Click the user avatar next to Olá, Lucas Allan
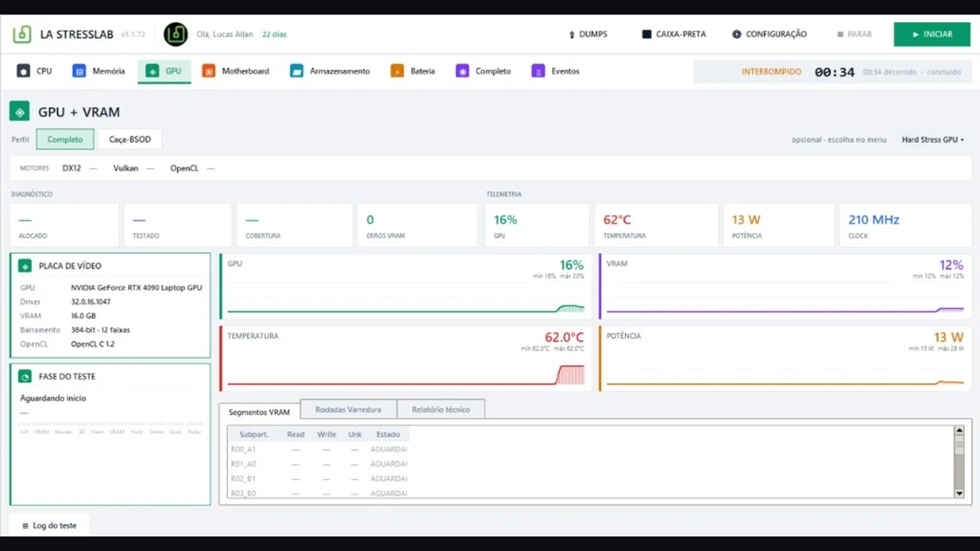The height and width of the screenshot is (551, 980). tap(175, 34)
